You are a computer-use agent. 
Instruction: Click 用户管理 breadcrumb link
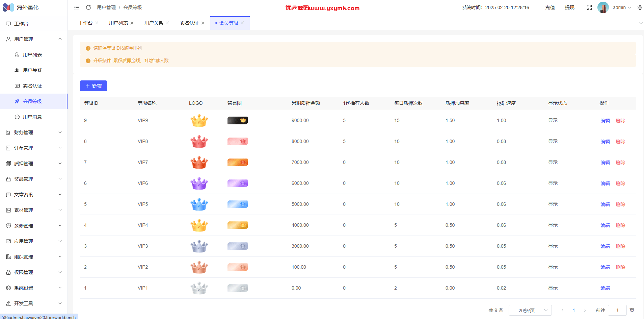pos(106,7)
